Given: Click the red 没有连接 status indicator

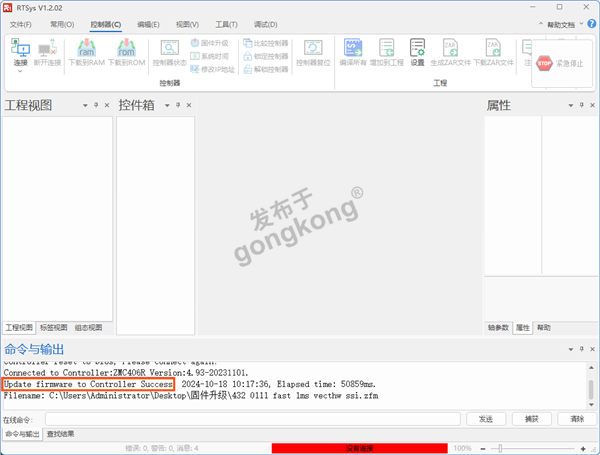Looking at the screenshot, I should pos(360,448).
